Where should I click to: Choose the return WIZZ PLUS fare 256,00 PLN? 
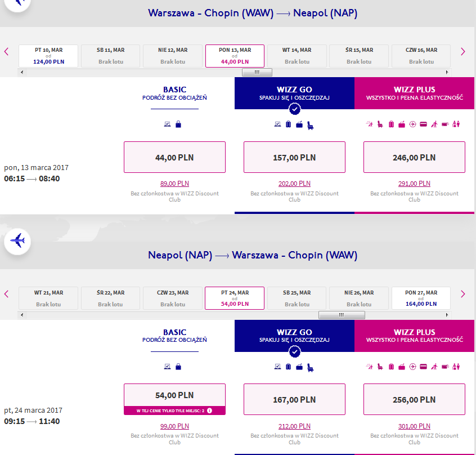click(414, 399)
